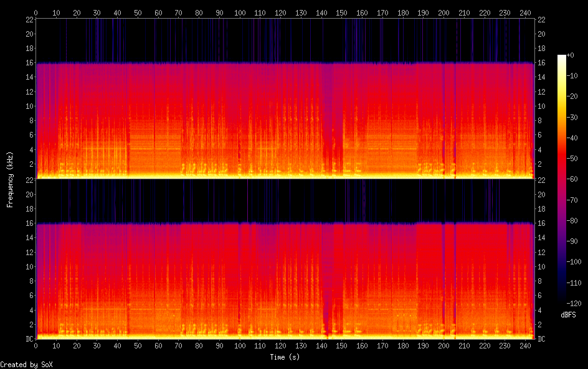Click the "DC" label on the left frequency axis
Screen dimensions: 588x369
click(30, 339)
